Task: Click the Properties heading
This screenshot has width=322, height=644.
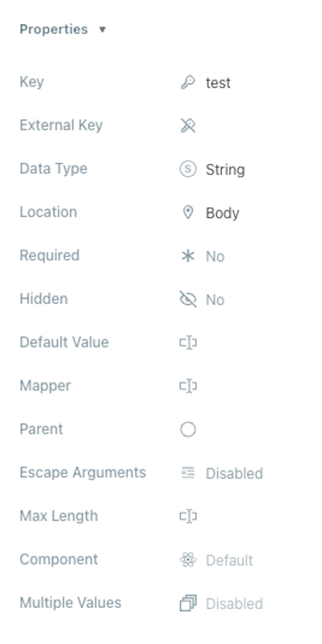Action: coord(54,29)
